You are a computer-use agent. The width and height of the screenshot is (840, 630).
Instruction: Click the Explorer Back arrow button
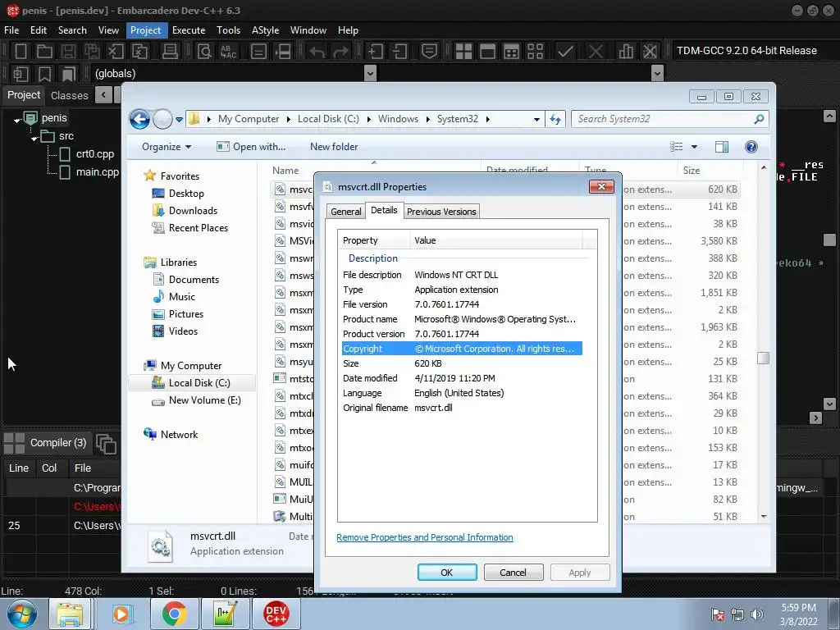tap(139, 119)
